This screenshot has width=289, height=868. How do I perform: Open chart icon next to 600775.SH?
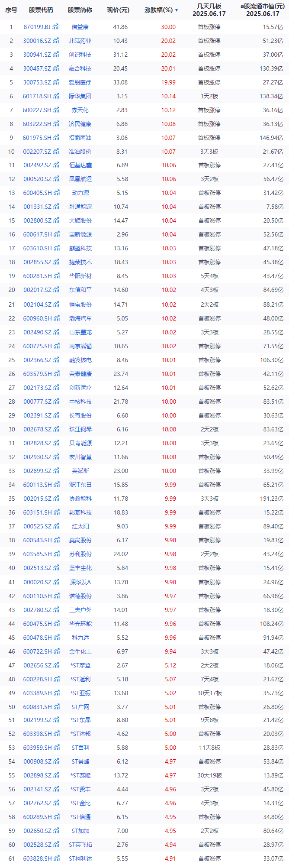click(x=56, y=346)
